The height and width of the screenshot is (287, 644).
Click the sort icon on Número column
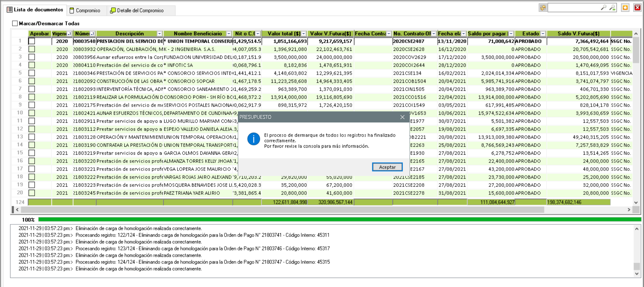coord(92,34)
